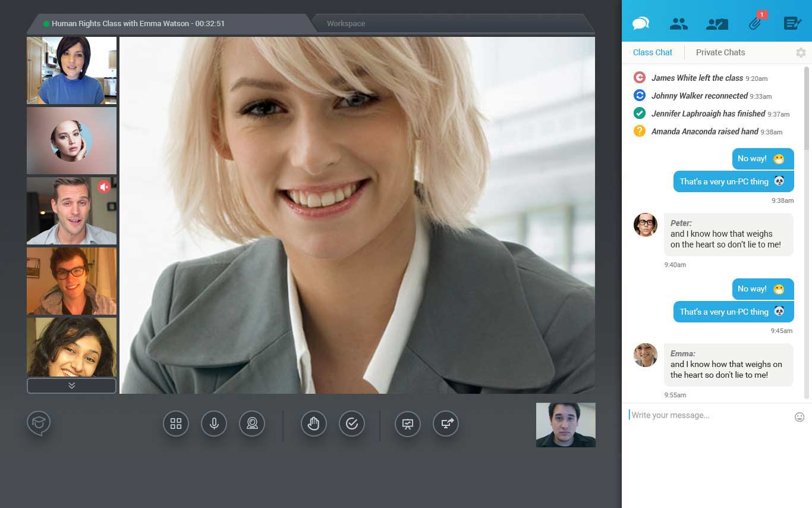Click the share screen icon
Viewport: 812px width, 508px height.
[446, 424]
